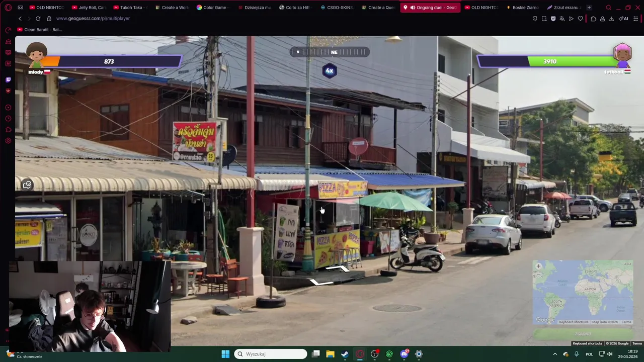Open the Clean Bandit bookmark

(x=40, y=30)
